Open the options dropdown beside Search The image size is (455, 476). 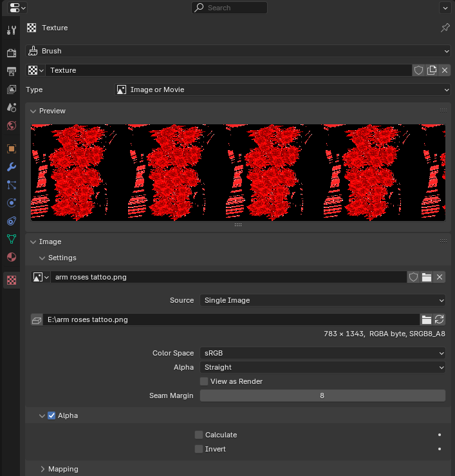click(x=445, y=8)
